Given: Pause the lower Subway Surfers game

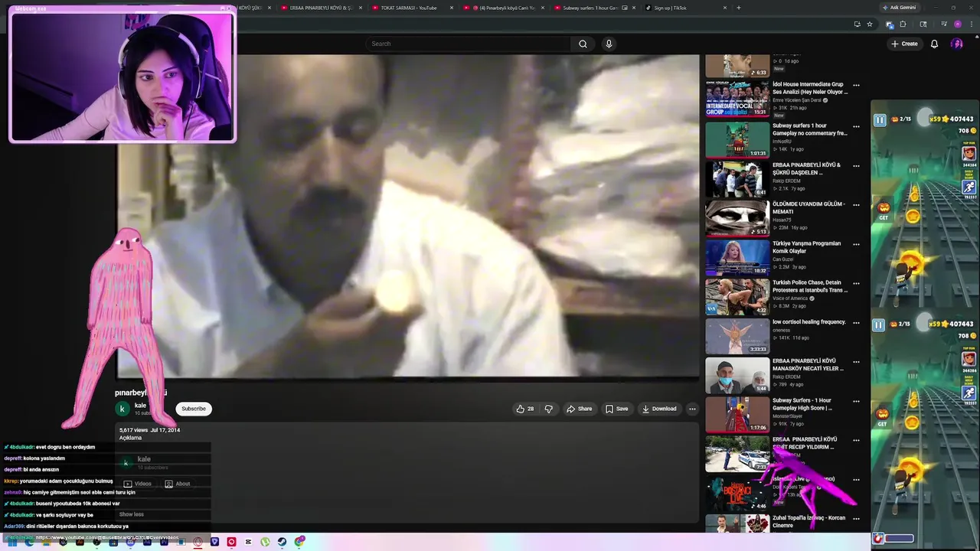Looking at the screenshot, I should click(879, 325).
